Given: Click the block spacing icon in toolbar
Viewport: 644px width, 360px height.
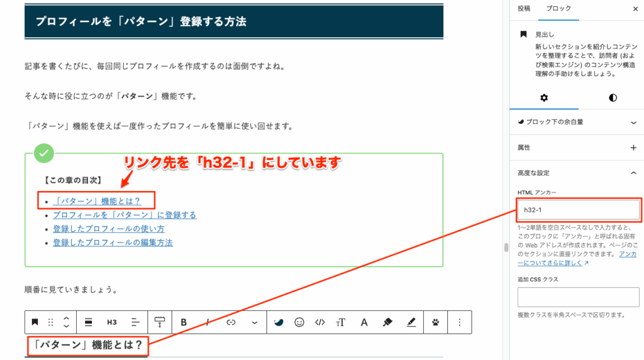Looking at the screenshot, I should click(x=160, y=322).
